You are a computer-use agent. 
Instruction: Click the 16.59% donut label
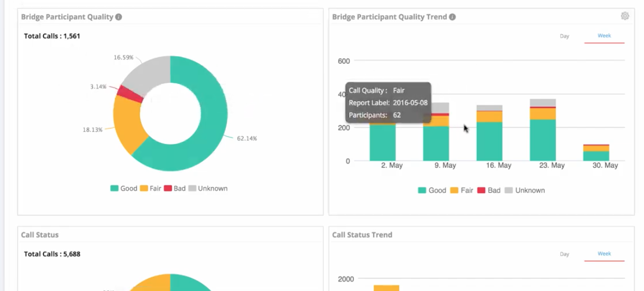[124, 57]
